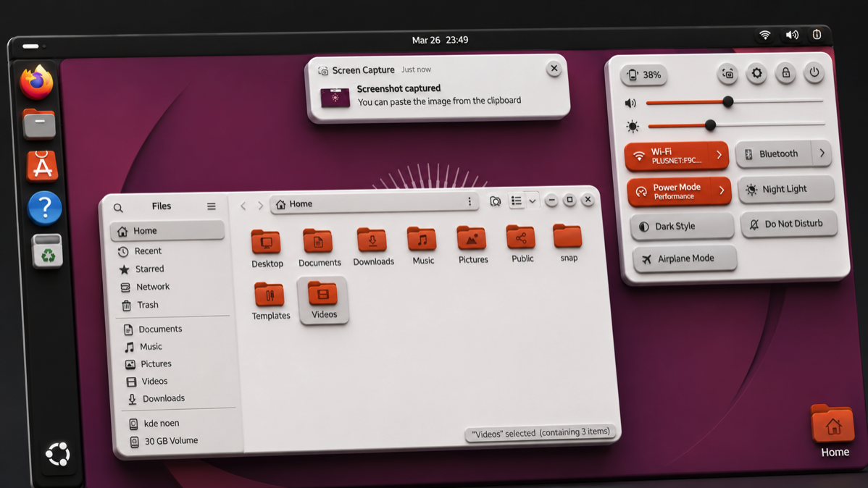868x488 pixels.
Task: Expand Wi-Fi networks chevron
Action: [719, 155]
